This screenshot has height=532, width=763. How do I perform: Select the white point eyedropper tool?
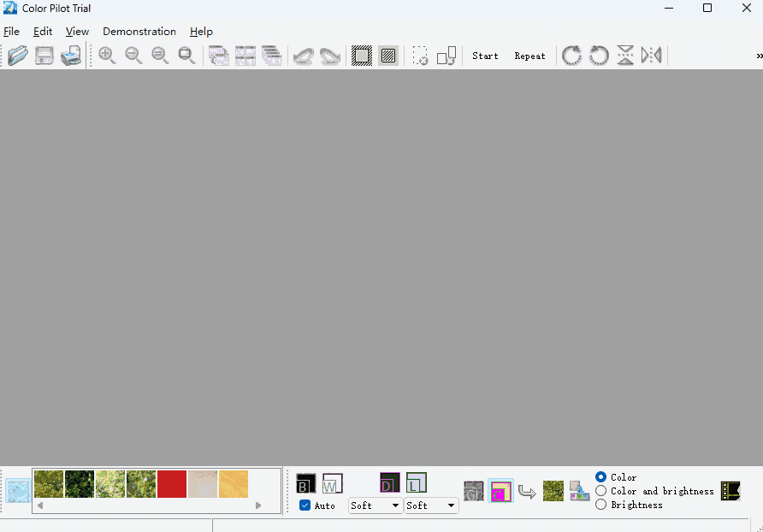(332, 482)
